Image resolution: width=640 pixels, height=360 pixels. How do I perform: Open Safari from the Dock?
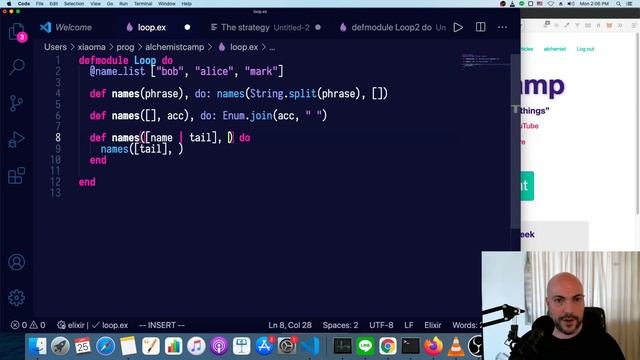pos(105,346)
